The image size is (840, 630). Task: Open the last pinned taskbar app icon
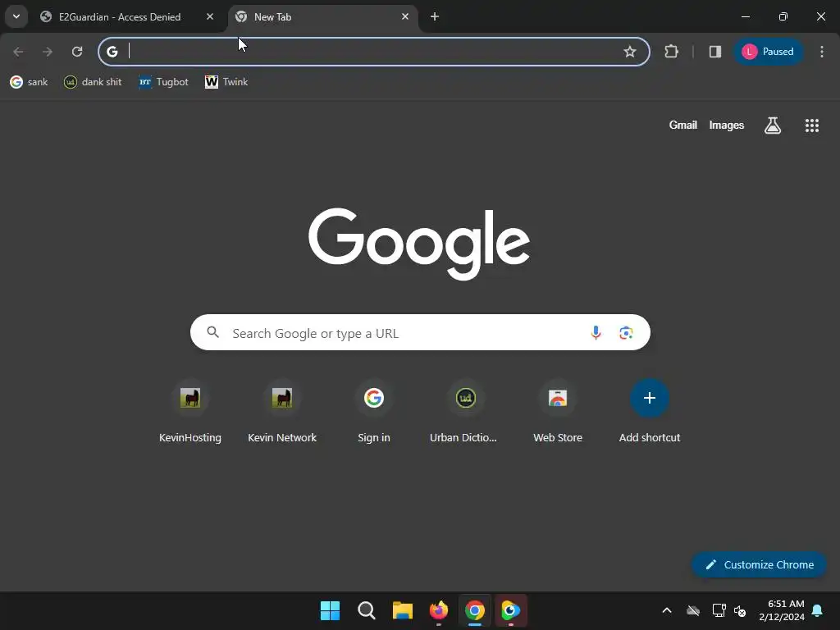point(510,610)
